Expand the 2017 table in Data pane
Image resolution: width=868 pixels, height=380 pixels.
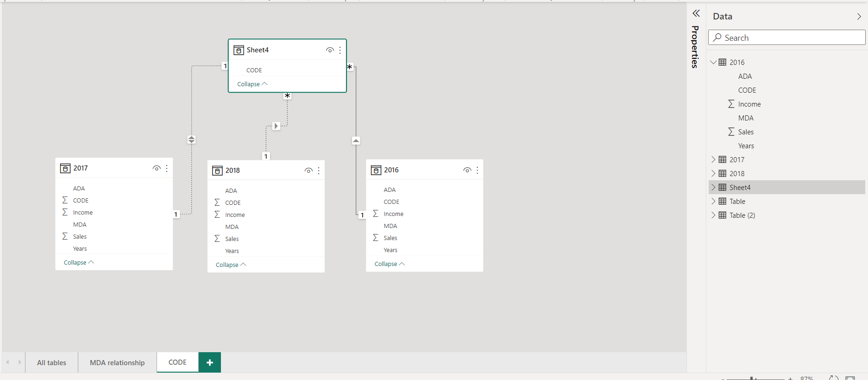click(713, 159)
